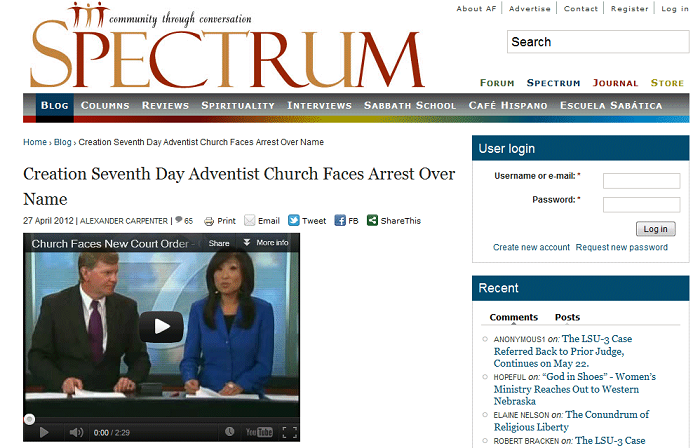Click the Email envelope icon

[x=250, y=220]
